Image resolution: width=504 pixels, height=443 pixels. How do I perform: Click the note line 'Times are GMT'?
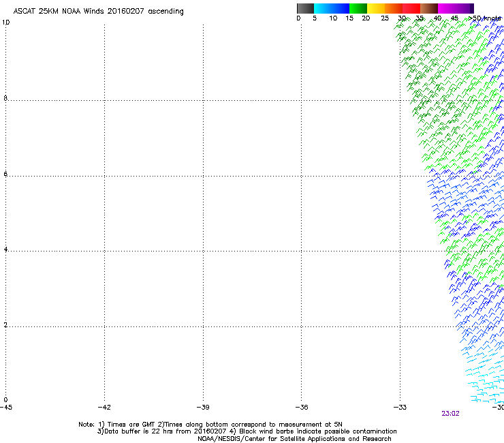(131, 425)
